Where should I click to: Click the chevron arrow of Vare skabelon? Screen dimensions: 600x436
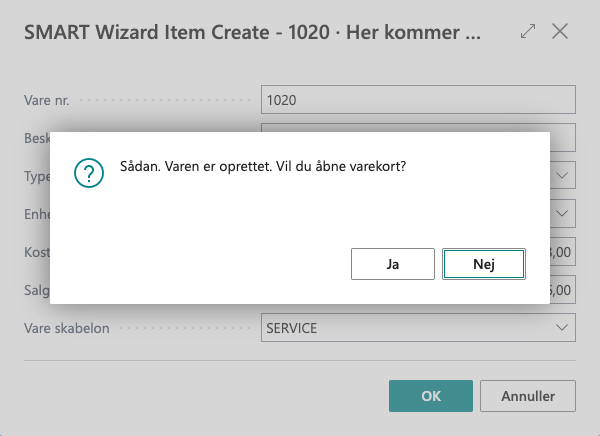pos(563,327)
